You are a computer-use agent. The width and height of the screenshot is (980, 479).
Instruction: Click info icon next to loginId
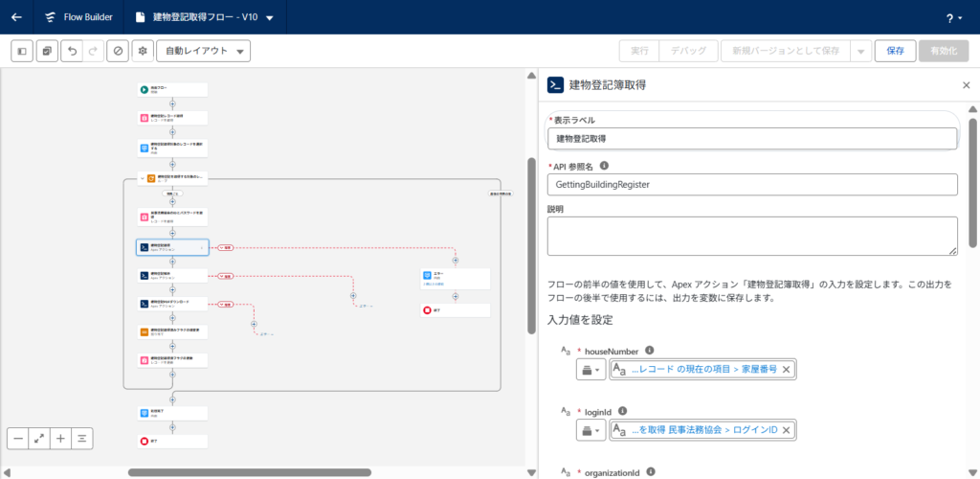coord(622,411)
